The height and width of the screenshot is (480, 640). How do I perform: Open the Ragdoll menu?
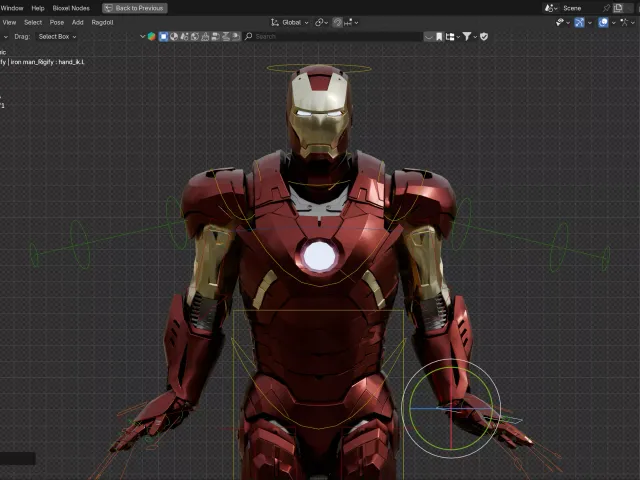[x=102, y=22]
